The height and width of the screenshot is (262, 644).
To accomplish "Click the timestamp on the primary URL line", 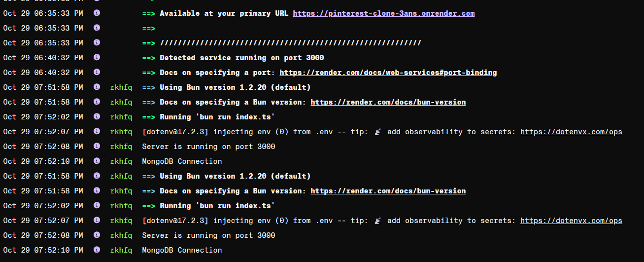I will [x=43, y=13].
